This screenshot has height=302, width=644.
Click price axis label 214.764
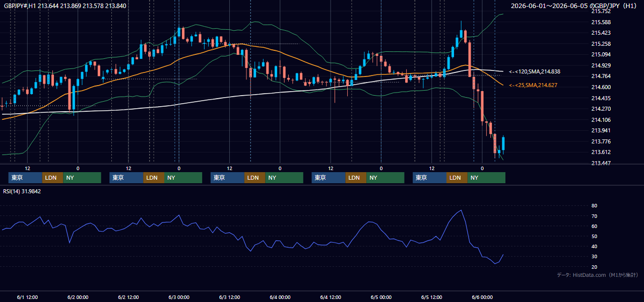(601, 76)
